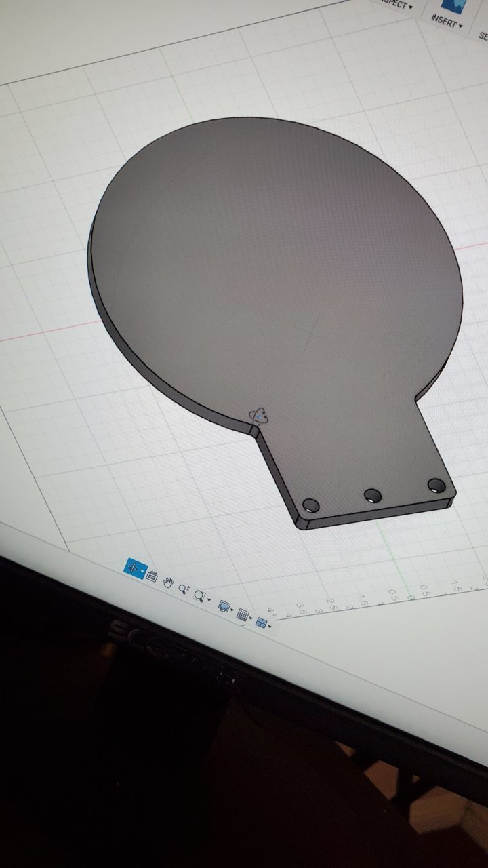This screenshot has width=488, height=868.
Task: Open the Display Settings monitor icon
Action: tap(224, 606)
